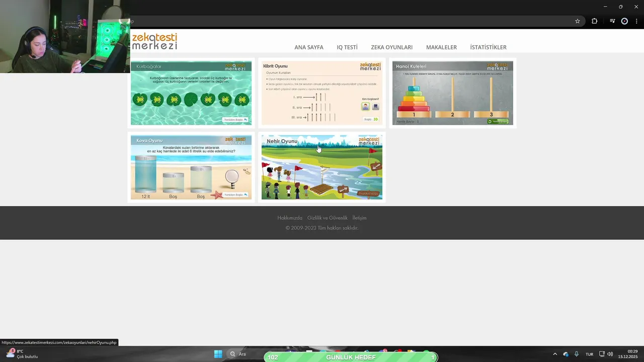Select ZEKA OYUNLARI in the navigation
The height and width of the screenshot is (362, 644).
click(x=391, y=47)
